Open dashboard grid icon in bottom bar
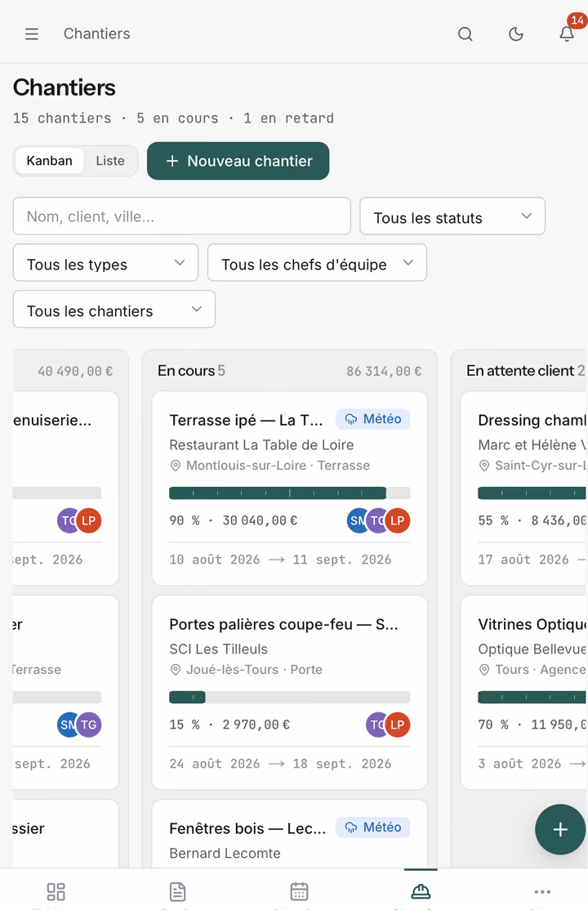 coord(56,891)
